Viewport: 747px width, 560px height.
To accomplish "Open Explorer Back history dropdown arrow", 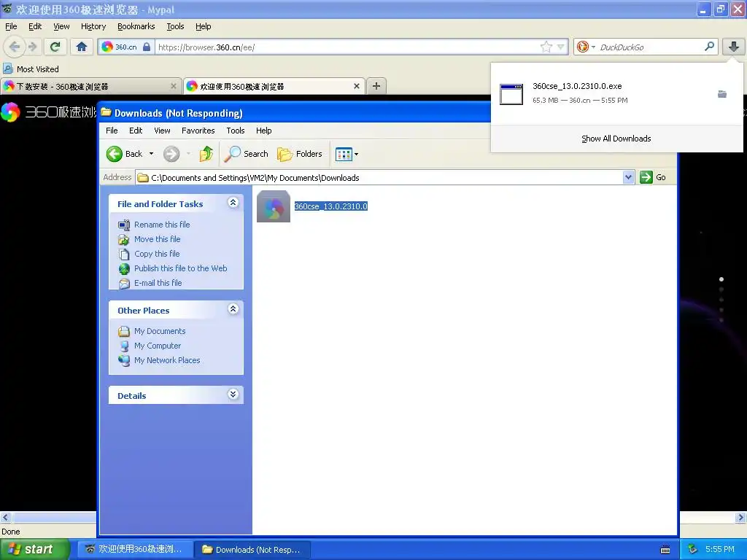I will (152, 154).
